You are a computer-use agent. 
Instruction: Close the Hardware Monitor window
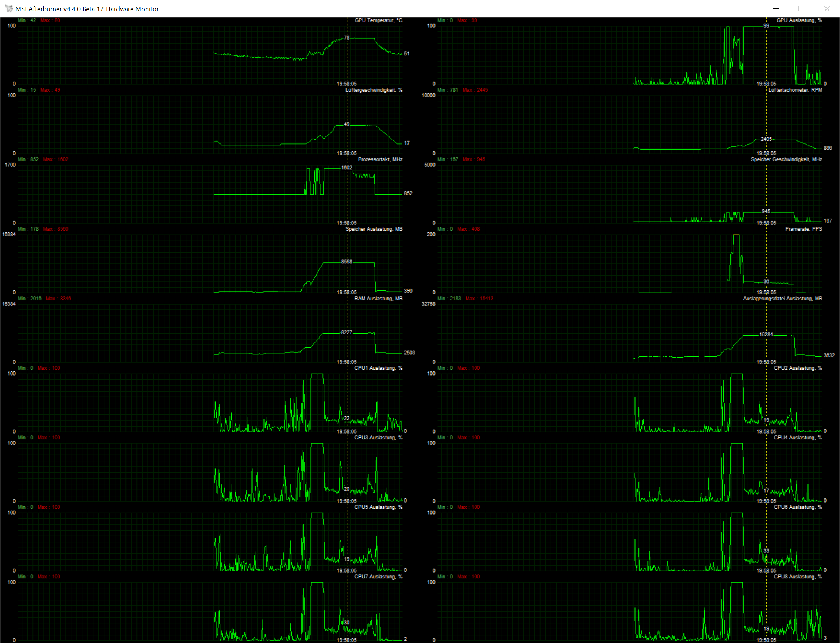click(827, 8)
